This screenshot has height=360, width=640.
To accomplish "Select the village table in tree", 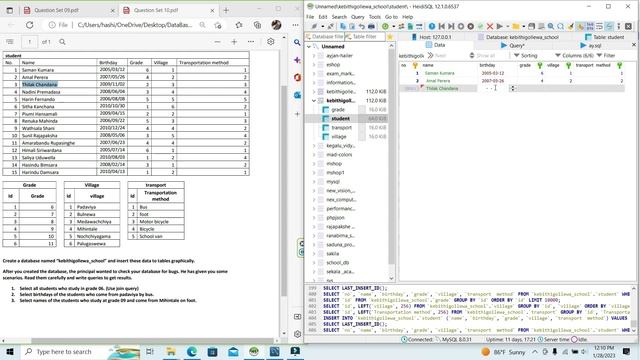I will coord(339,136).
